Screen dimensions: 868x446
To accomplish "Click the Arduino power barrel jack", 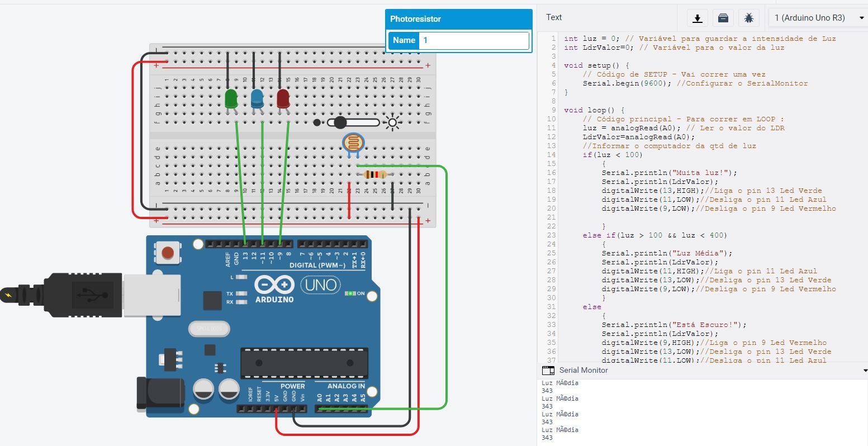I will (160, 395).
